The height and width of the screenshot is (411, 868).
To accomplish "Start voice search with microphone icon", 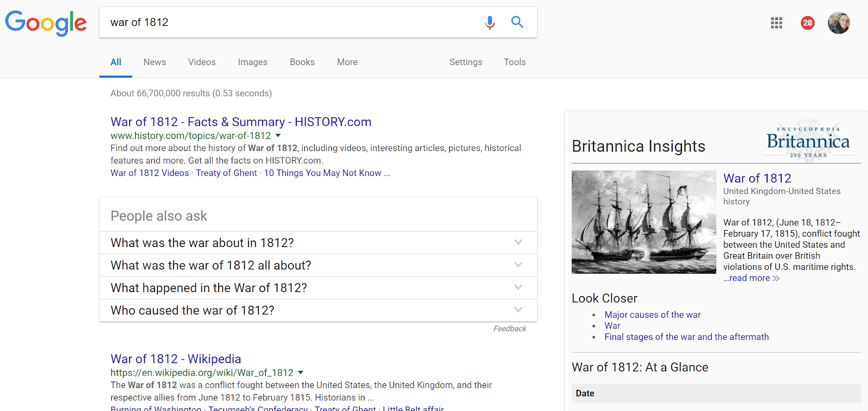I will [x=490, y=22].
